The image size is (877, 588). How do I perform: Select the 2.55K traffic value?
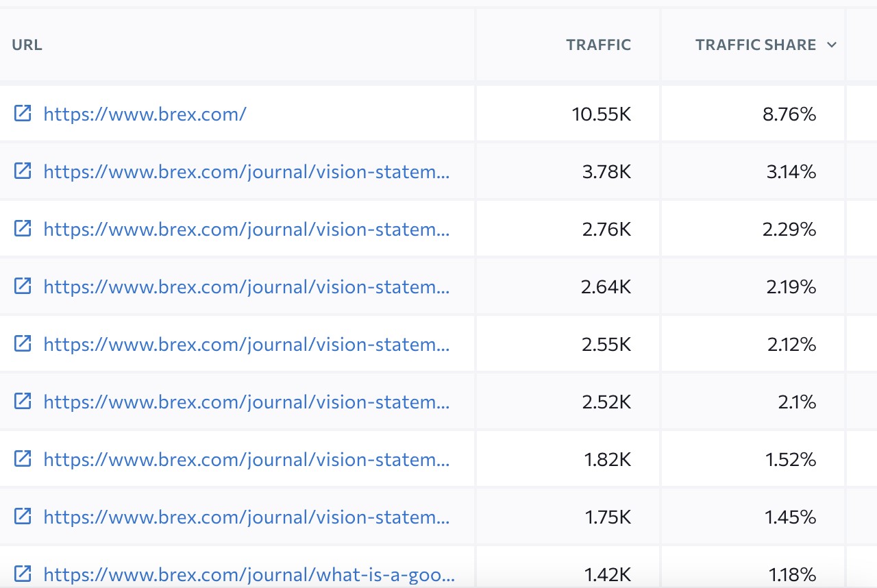[x=606, y=344]
